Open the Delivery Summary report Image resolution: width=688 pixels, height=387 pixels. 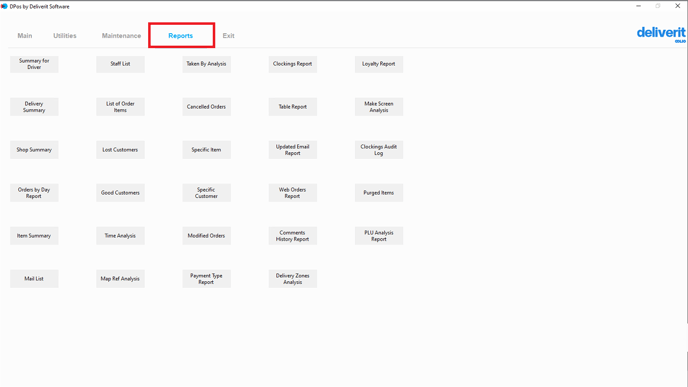[x=34, y=107]
